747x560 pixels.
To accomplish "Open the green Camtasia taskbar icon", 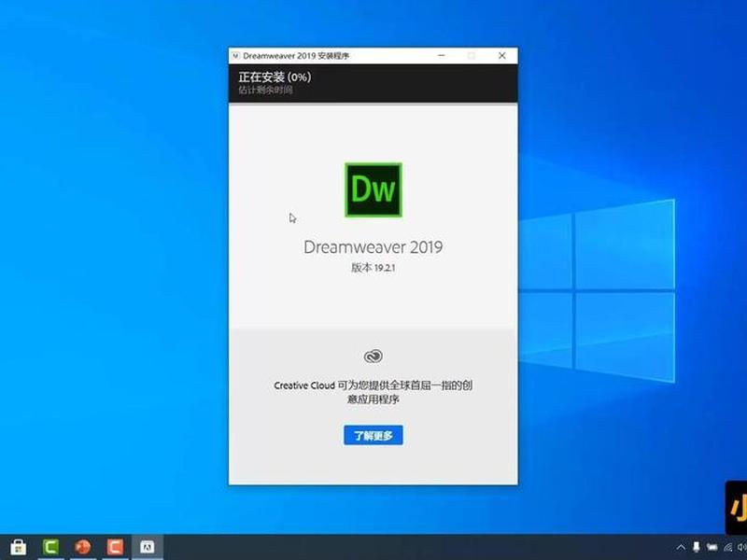I will click(50, 547).
